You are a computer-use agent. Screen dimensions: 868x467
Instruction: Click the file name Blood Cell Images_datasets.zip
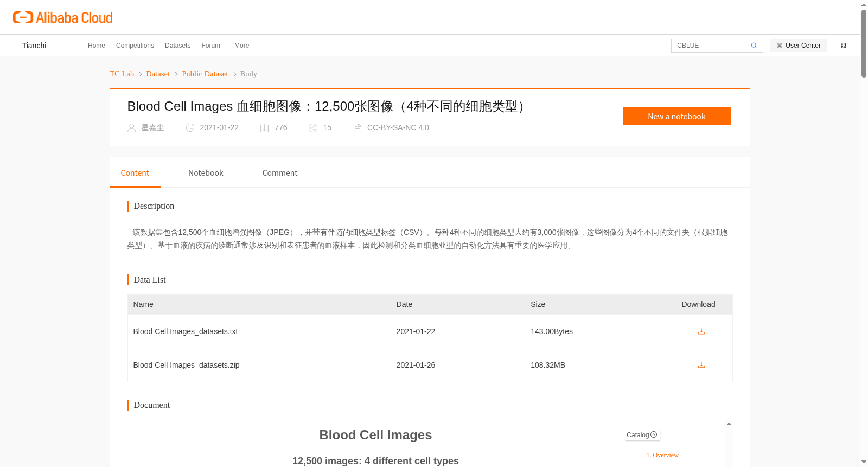coord(186,365)
